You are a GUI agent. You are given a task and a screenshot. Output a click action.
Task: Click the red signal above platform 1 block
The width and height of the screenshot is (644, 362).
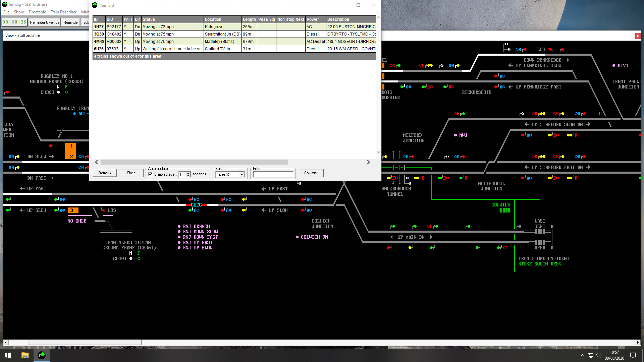(51, 145)
